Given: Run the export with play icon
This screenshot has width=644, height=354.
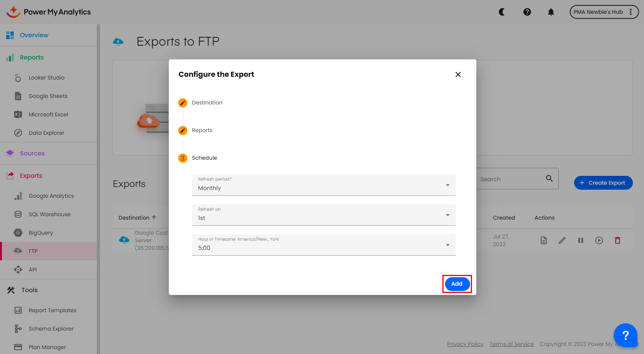Looking at the screenshot, I should 599,240.
